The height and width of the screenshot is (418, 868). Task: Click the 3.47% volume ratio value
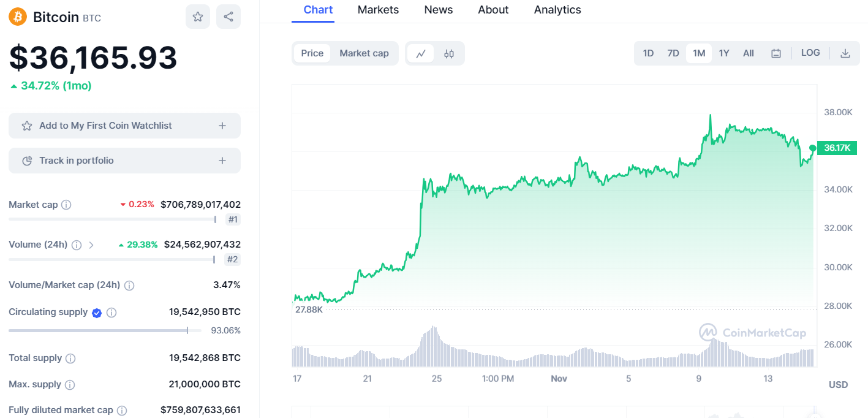pos(226,285)
